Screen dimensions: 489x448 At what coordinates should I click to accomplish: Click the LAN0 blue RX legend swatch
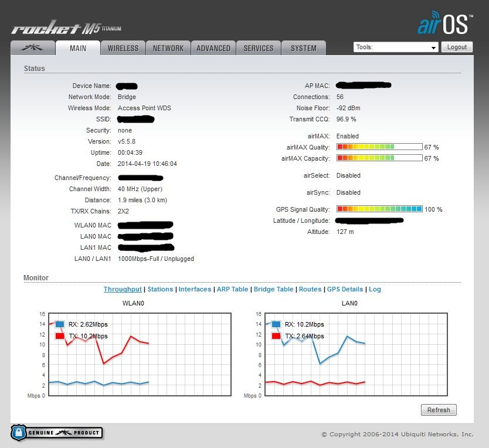[276, 324]
